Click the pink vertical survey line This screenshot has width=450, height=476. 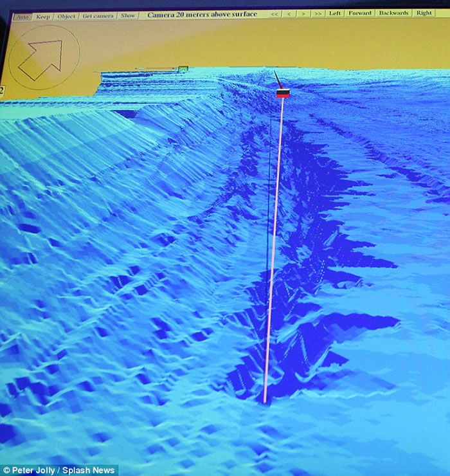point(273,257)
